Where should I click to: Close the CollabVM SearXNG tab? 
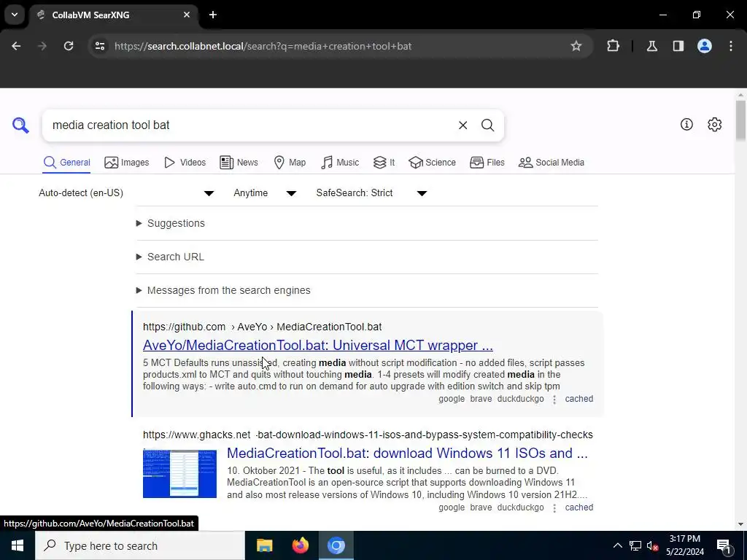[x=187, y=15]
